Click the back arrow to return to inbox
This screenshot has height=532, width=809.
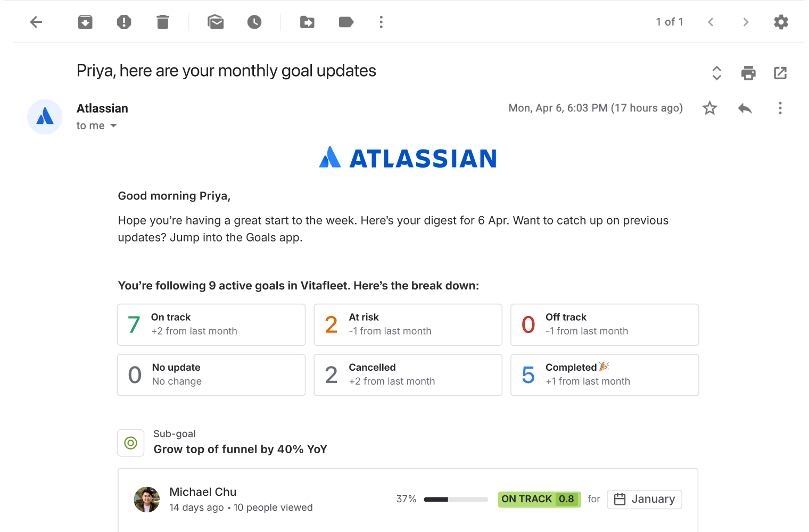coord(36,22)
